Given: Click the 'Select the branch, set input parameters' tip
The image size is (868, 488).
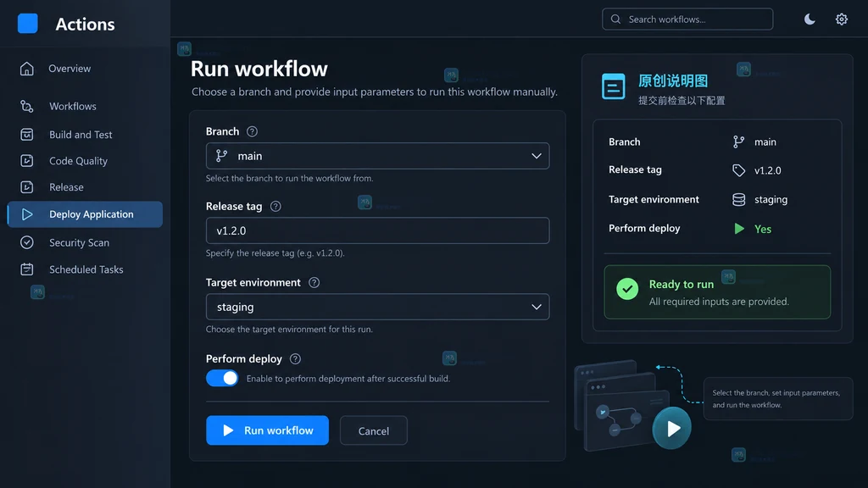Looking at the screenshot, I should (x=778, y=399).
